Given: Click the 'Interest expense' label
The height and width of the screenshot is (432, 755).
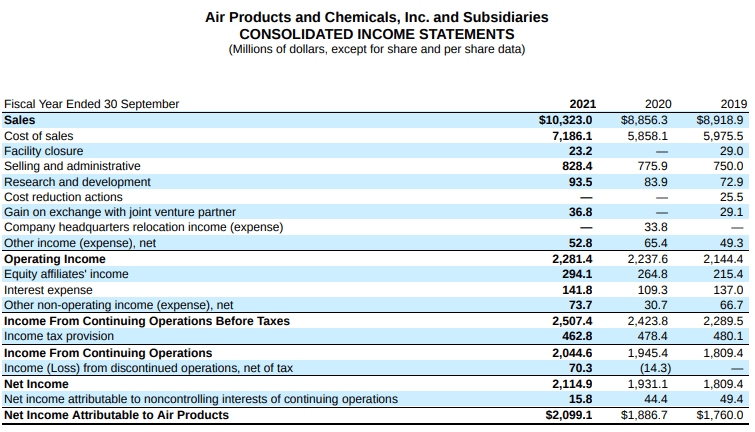Looking at the screenshot, I should point(48,290).
